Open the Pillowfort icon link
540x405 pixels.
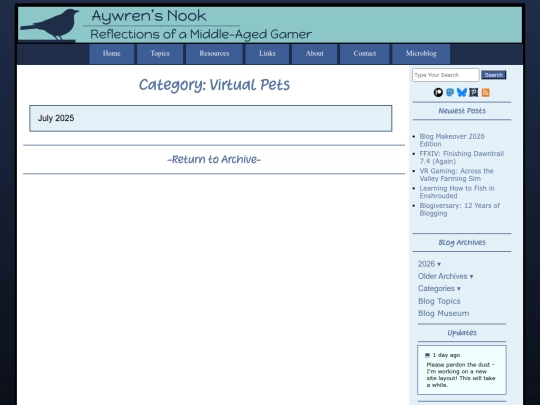pos(474,92)
